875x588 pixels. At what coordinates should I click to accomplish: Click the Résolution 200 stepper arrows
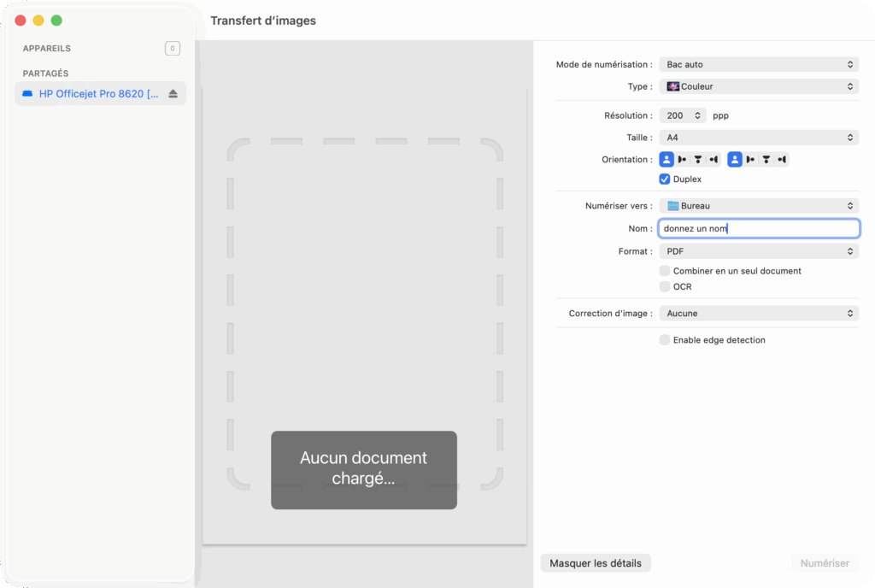point(698,115)
